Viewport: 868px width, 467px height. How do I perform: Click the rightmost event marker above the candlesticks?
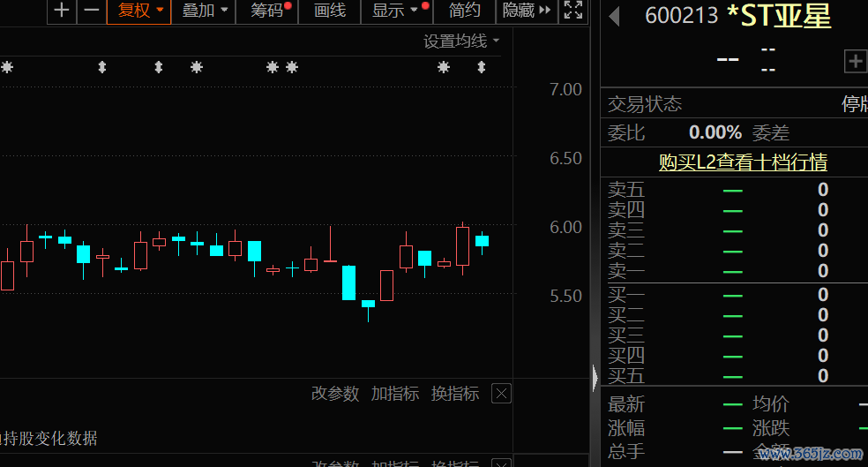click(x=482, y=67)
